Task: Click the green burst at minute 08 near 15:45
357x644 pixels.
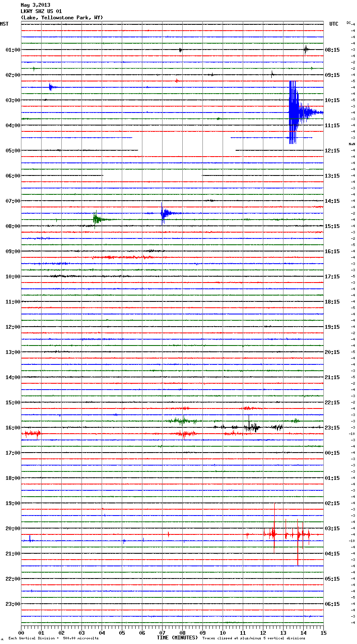Action: tap(181, 421)
